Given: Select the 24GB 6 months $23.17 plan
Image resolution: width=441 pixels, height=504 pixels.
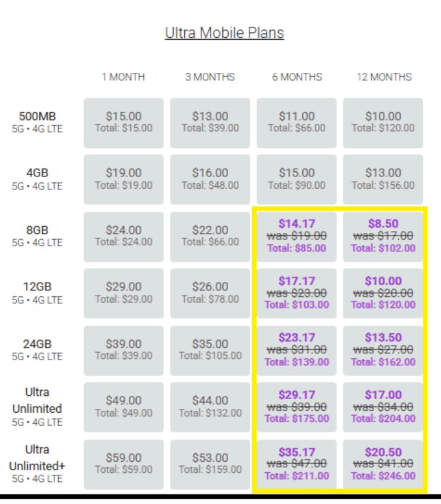Looking at the screenshot, I should [x=296, y=350].
